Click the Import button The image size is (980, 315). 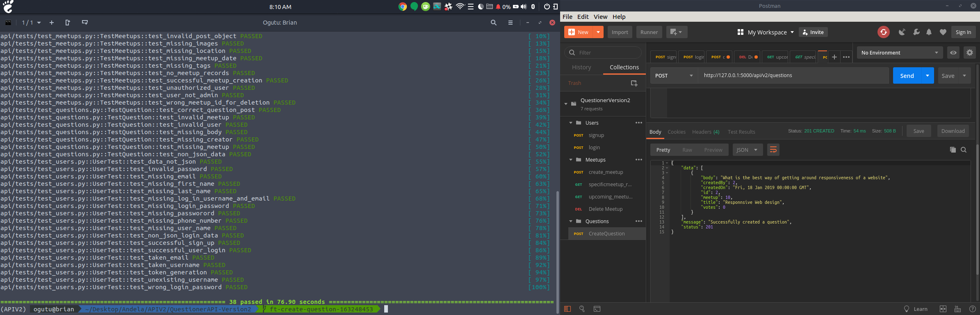click(620, 32)
